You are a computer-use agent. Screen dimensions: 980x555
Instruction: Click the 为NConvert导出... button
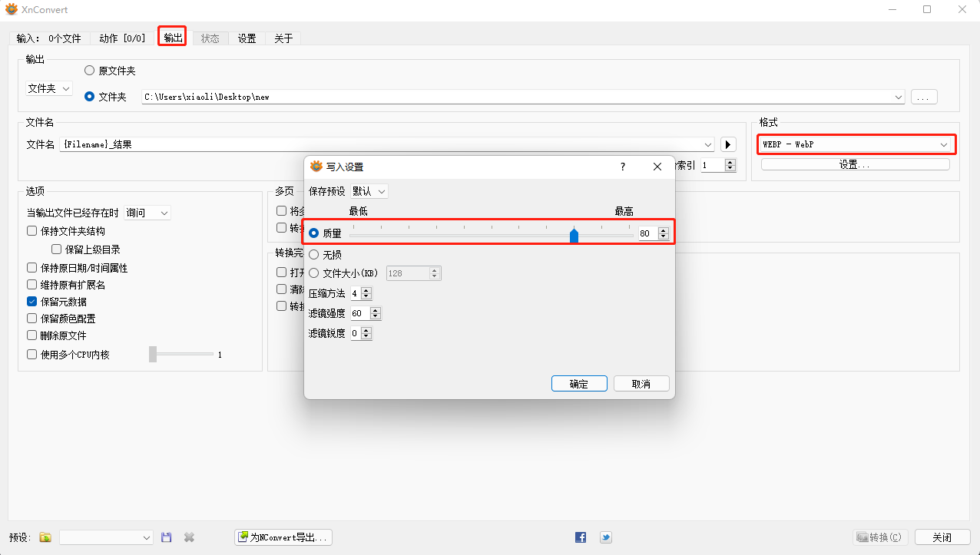[283, 537]
